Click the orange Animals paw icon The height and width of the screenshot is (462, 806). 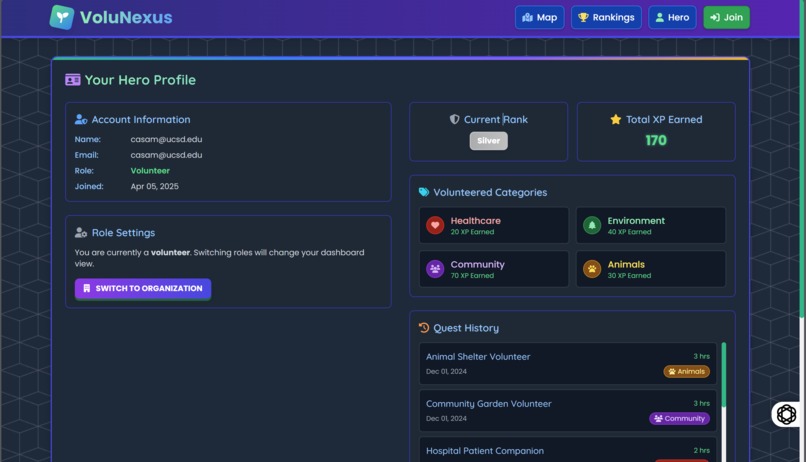[592, 269]
